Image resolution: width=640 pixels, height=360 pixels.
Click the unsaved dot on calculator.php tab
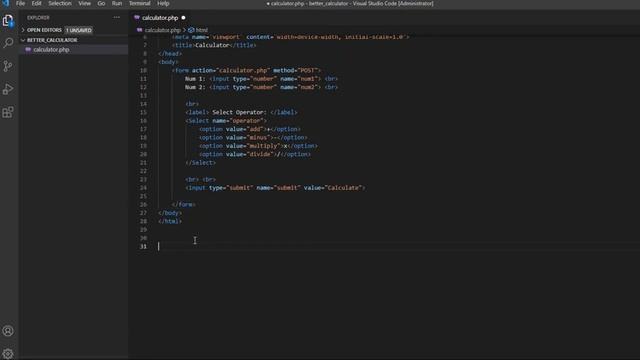[x=183, y=18]
